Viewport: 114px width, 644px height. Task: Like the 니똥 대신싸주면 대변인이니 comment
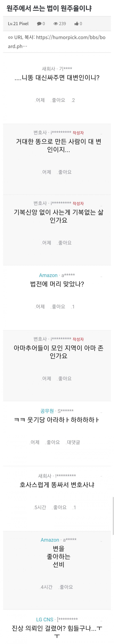click(58, 100)
